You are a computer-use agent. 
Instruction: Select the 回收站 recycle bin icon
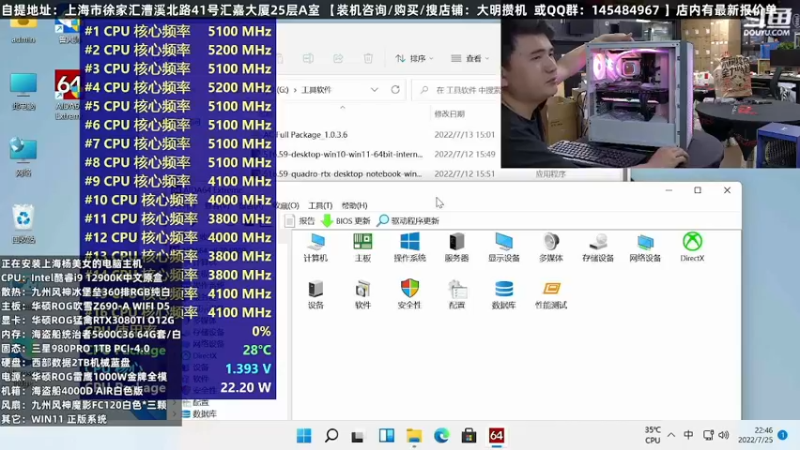[23, 223]
